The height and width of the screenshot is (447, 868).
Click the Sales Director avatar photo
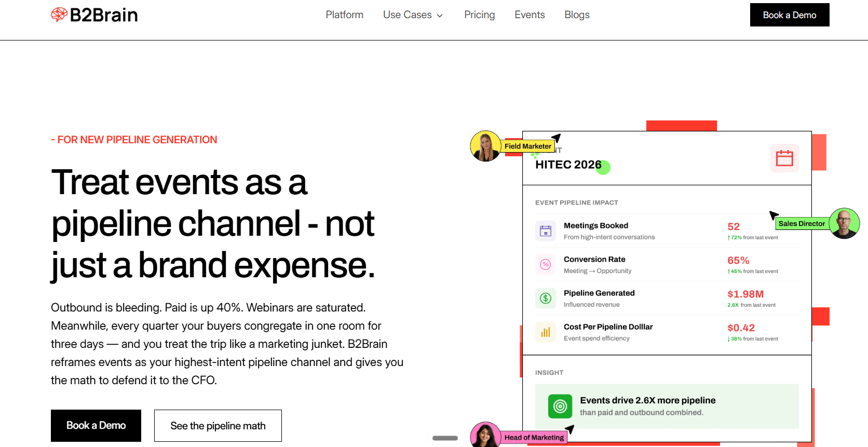[844, 223]
